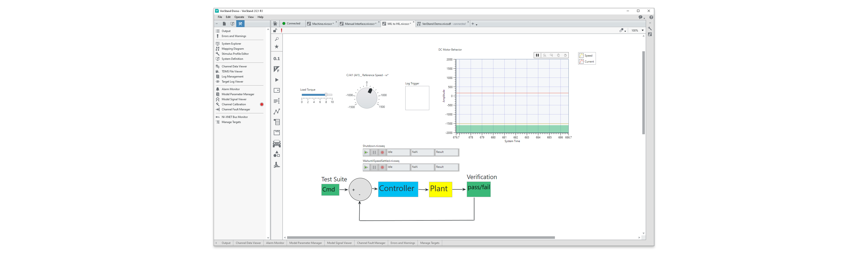Open the graph controls palette
The height and width of the screenshot is (254, 868).
[x=277, y=111]
